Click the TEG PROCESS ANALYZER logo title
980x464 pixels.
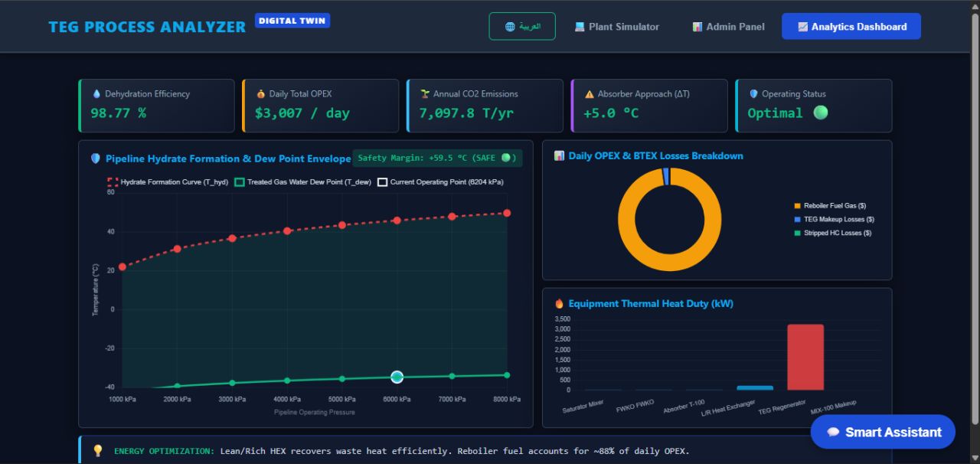click(x=147, y=27)
